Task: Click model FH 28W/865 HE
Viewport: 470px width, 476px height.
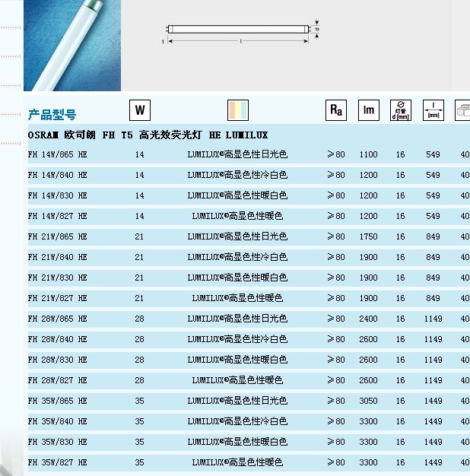Action: [58, 319]
